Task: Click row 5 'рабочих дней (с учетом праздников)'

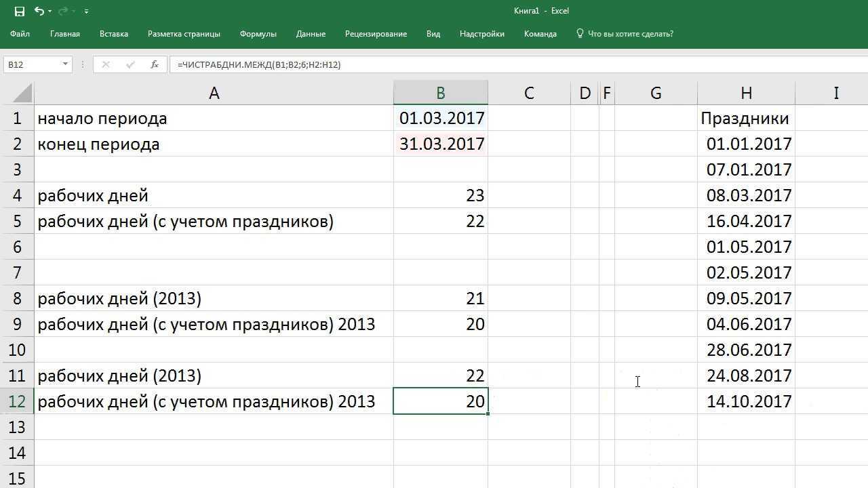Action: [x=214, y=221]
